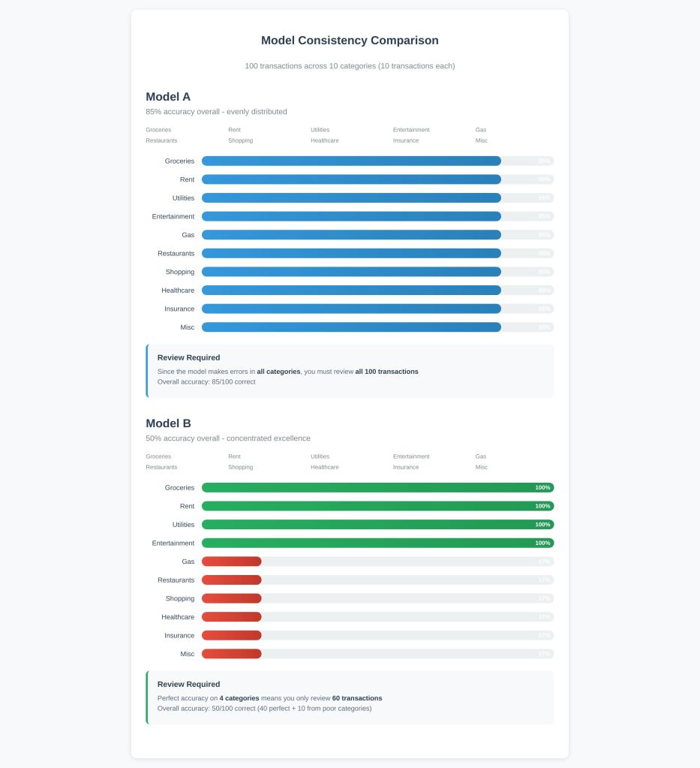This screenshot has width=700, height=768.
Task: Click the 'Model Consistency Comparison' title
Action: [x=350, y=41]
